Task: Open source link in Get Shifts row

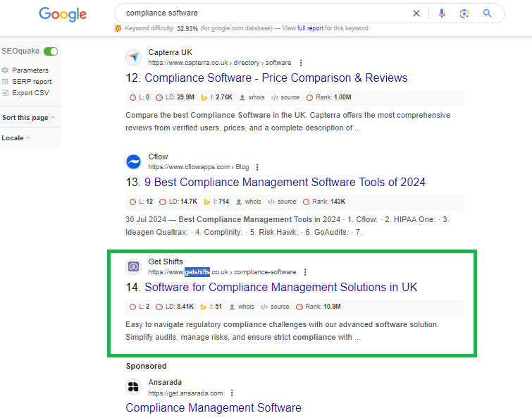Action: pos(276,307)
